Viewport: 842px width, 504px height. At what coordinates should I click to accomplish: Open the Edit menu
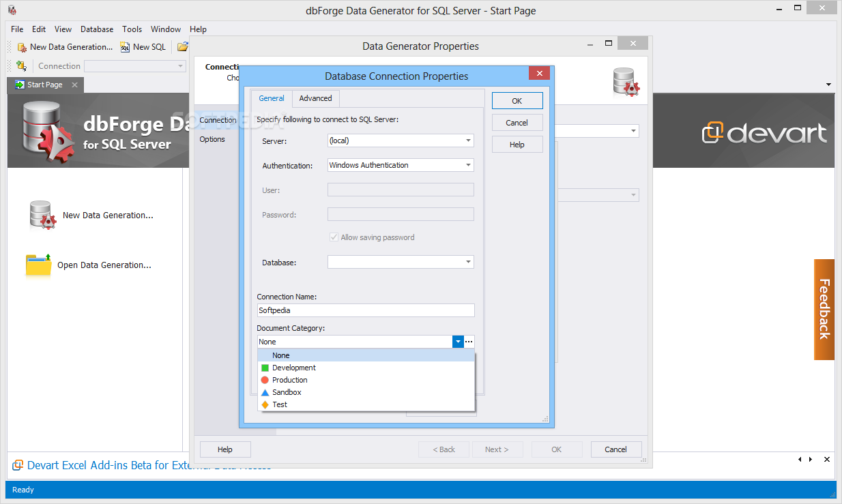point(39,29)
